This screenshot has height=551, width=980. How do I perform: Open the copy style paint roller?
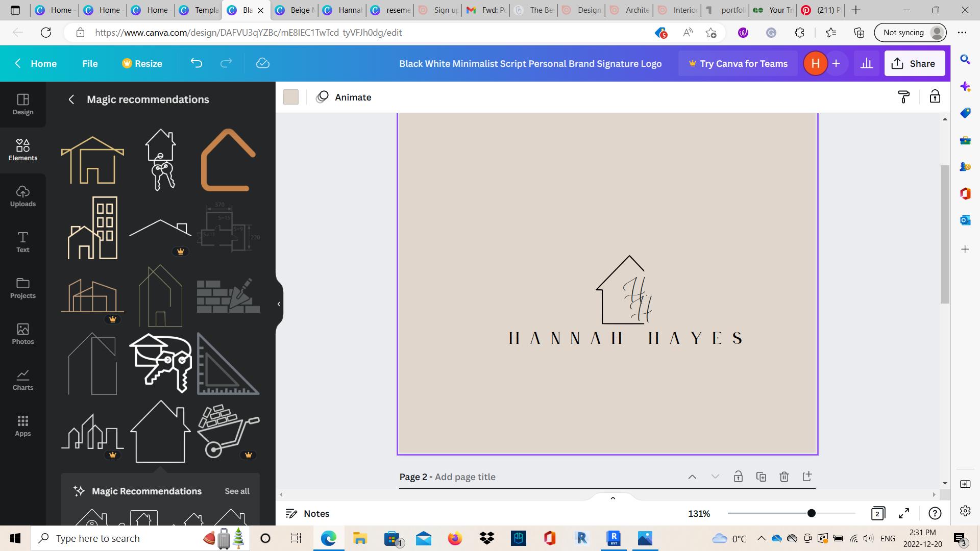point(903,97)
